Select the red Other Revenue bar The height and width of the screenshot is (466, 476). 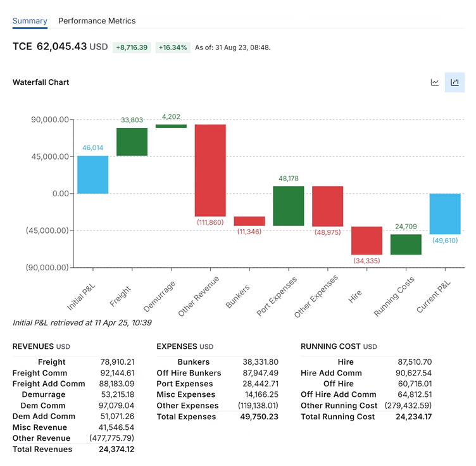point(210,170)
